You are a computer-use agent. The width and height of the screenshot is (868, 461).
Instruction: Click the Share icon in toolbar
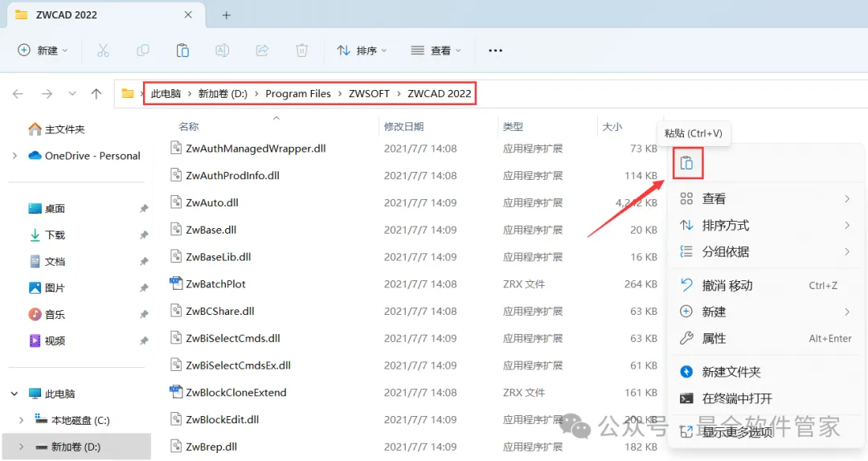click(262, 51)
